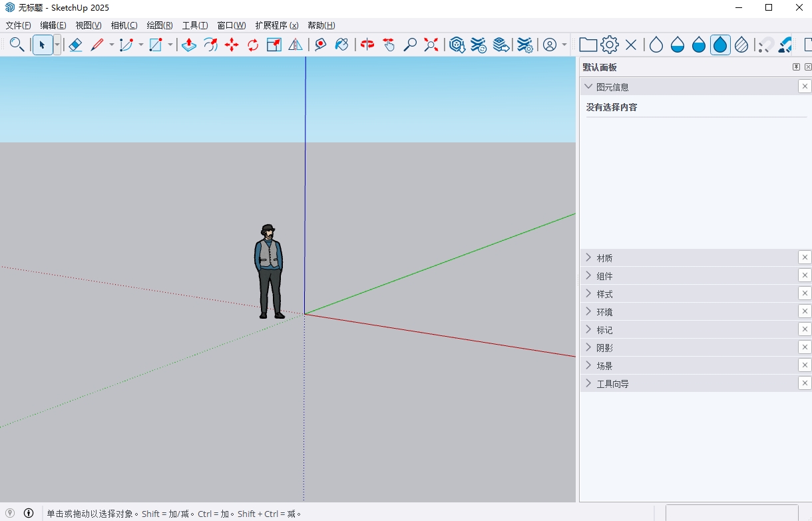Activate the Push/Pull tool
Screen dimensions: 812x521
188,45
